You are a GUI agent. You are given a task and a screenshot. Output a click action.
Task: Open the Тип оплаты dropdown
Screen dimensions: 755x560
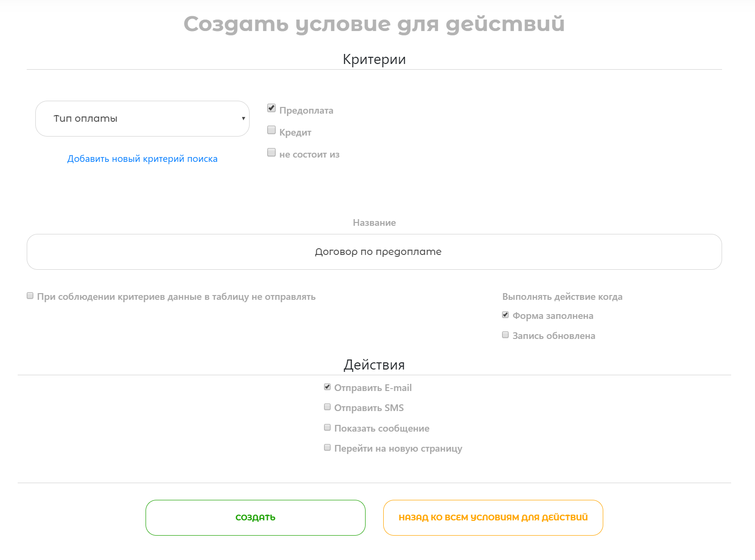pos(142,118)
